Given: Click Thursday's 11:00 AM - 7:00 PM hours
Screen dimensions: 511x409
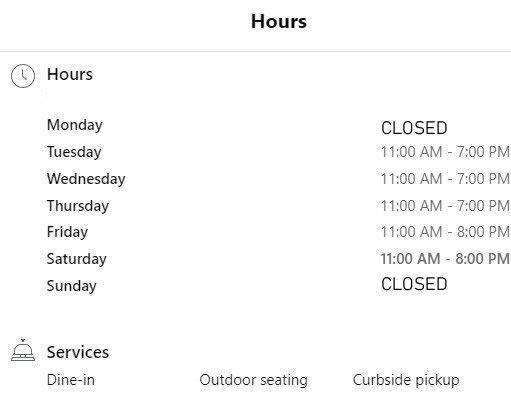Looking at the screenshot, I should coord(445,206).
